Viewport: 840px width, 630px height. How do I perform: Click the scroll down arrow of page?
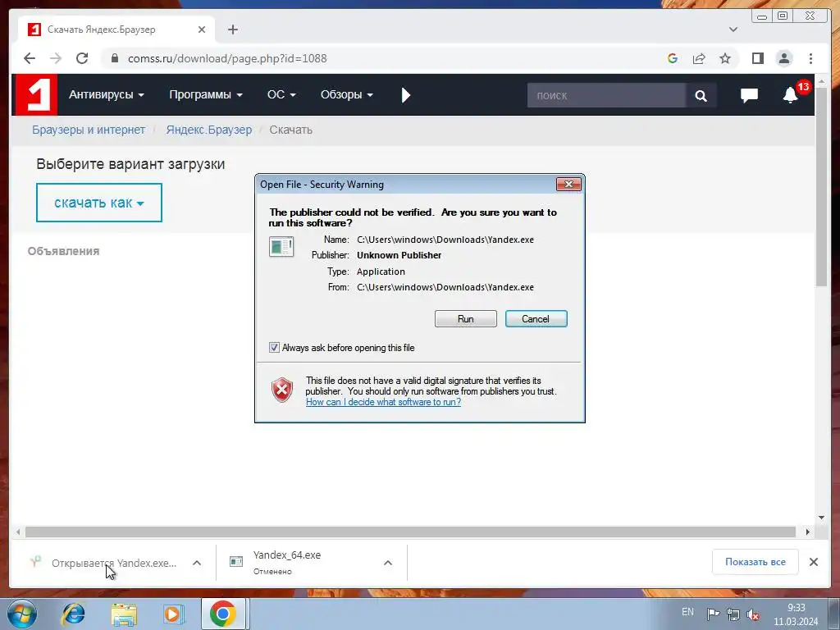coord(821,518)
